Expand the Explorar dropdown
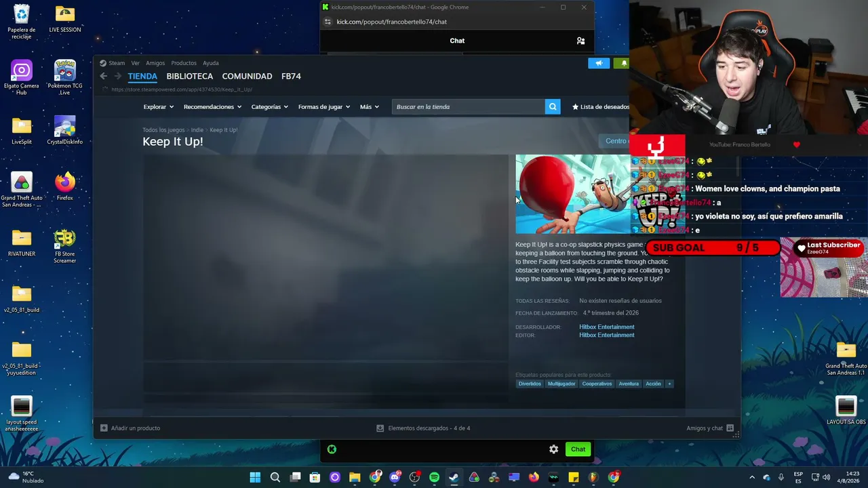868x488 pixels. coord(159,107)
